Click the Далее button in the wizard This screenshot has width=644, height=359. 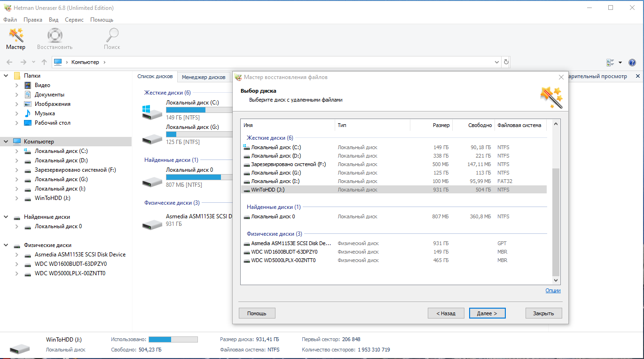tap(487, 313)
